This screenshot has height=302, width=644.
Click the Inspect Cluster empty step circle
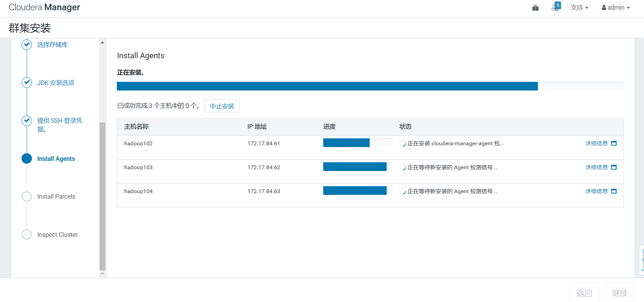27,234
